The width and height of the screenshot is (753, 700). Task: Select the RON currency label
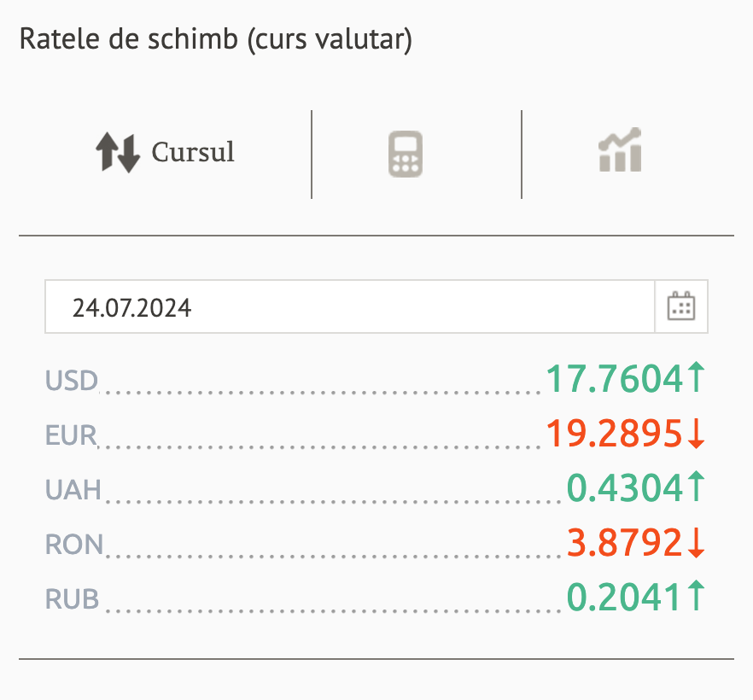74,544
